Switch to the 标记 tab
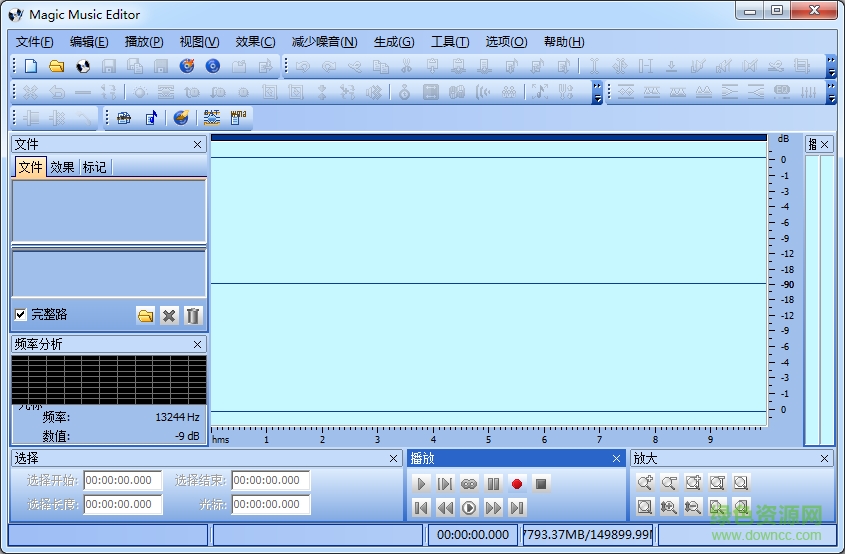Viewport: 845px width, 554px height. point(94,167)
